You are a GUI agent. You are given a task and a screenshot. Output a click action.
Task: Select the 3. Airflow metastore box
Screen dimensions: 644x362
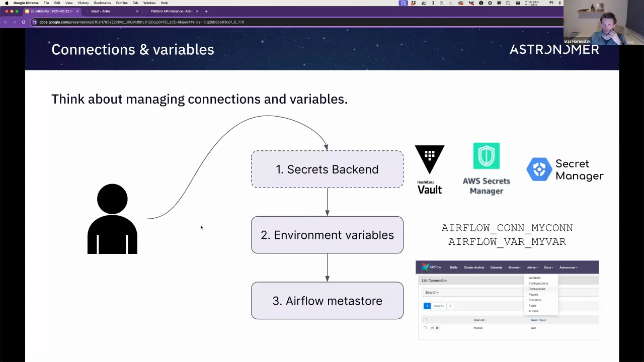327,301
